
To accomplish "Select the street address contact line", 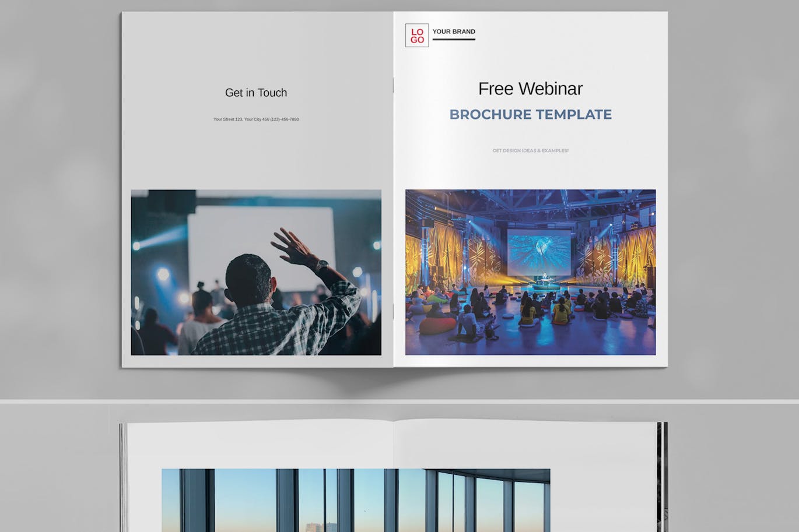I will click(x=255, y=119).
